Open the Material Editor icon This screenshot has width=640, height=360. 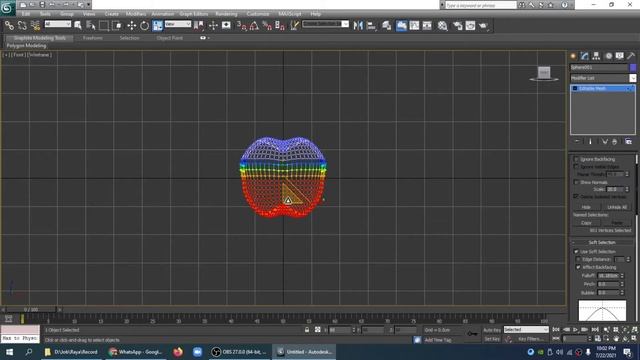click(442, 26)
